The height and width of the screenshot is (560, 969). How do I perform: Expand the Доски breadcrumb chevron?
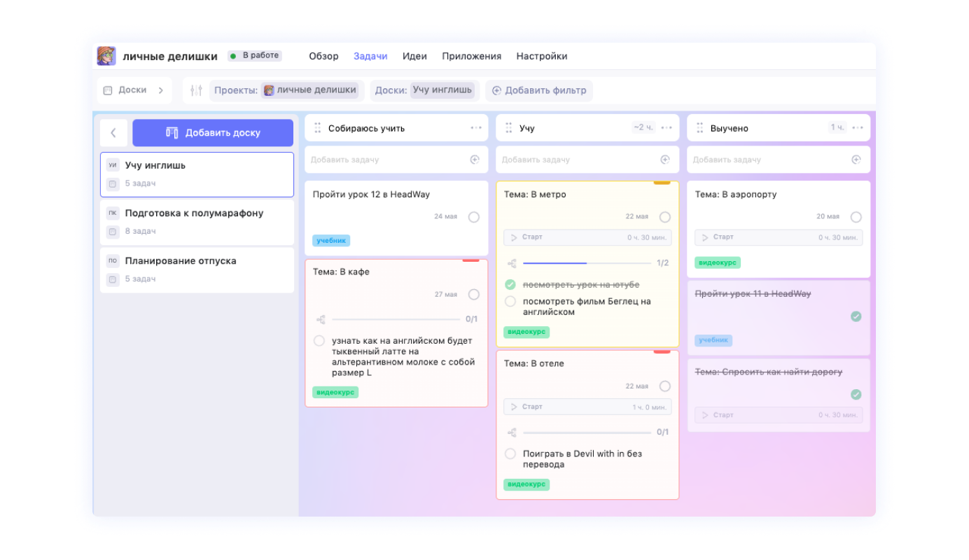click(x=160, y=90)
